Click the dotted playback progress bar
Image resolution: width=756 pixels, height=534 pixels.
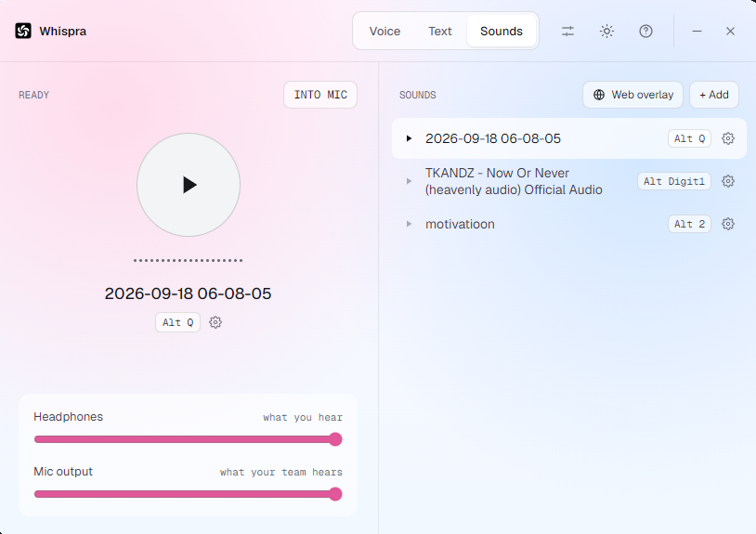(x=188, y=261)
